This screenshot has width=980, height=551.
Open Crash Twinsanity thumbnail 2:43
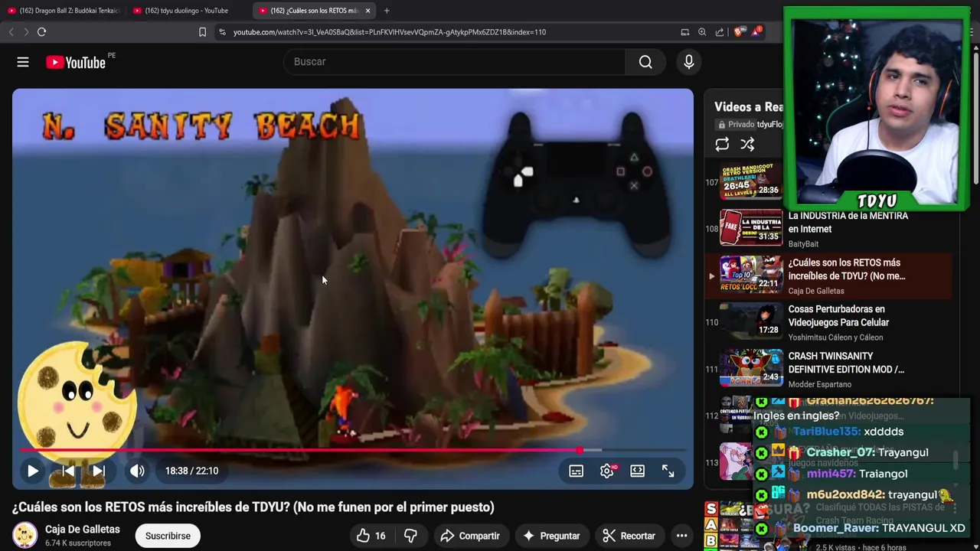pos(751,368)
